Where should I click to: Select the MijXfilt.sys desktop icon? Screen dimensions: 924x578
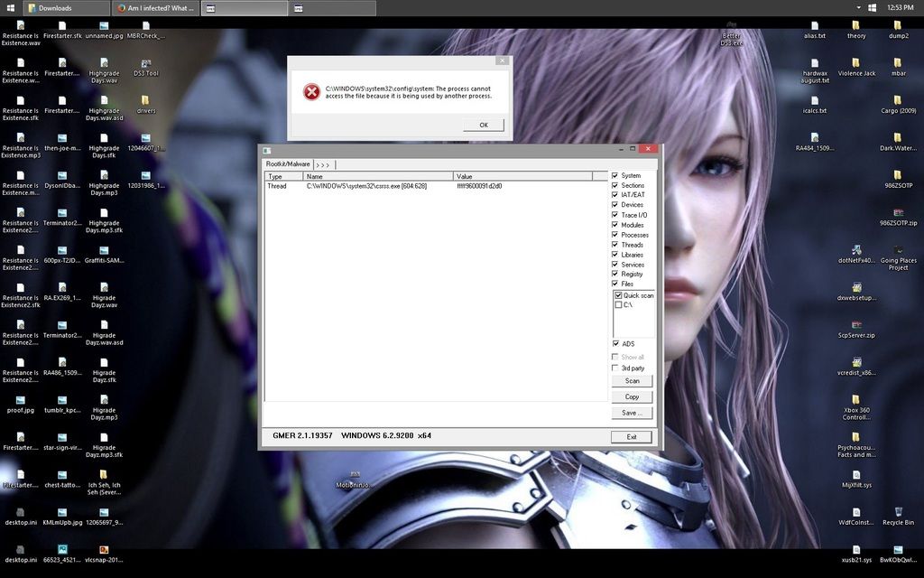pos(856,479)
